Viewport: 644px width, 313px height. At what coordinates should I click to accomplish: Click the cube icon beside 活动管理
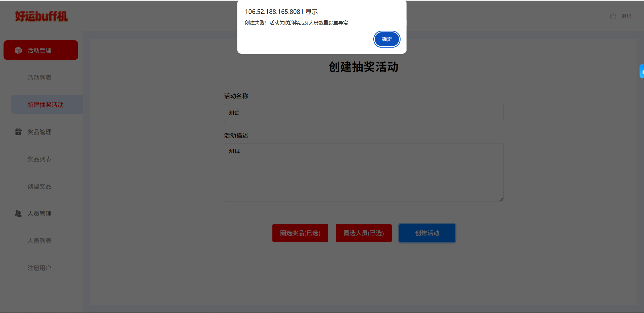click(x=18, y=50)
